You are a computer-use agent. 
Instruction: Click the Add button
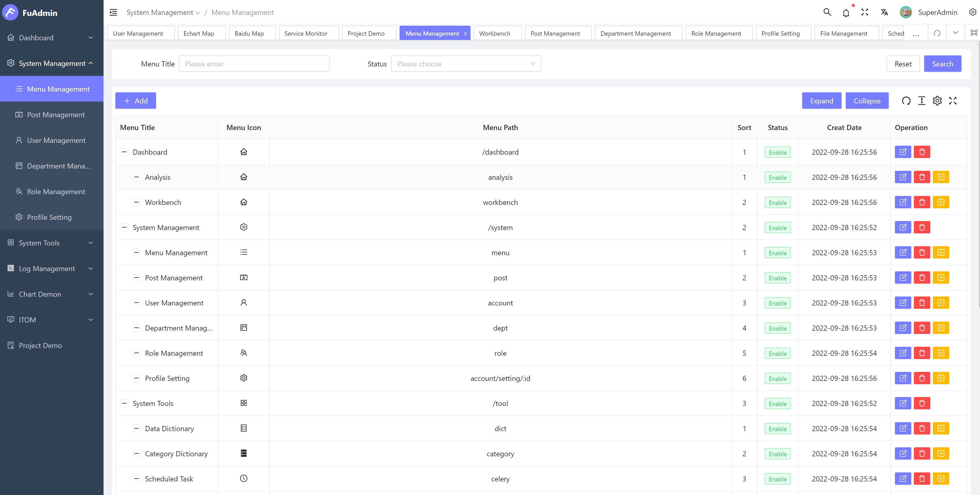135,101
